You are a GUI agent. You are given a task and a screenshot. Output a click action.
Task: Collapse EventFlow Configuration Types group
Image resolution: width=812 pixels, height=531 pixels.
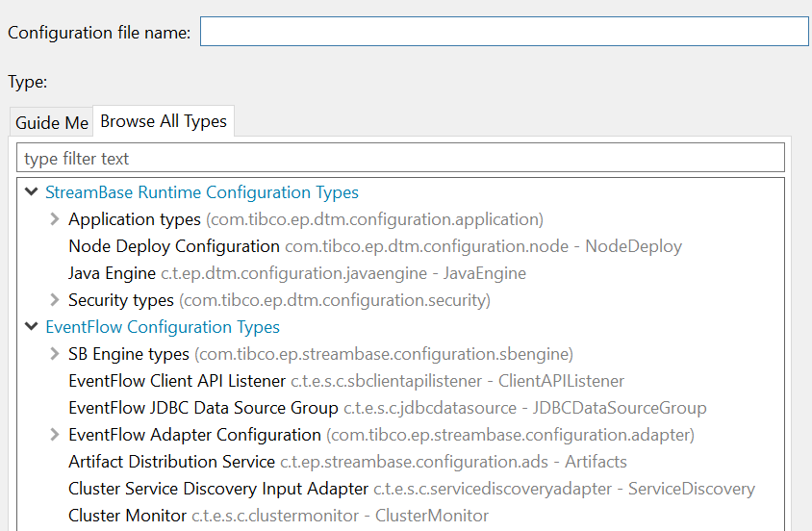33,327
